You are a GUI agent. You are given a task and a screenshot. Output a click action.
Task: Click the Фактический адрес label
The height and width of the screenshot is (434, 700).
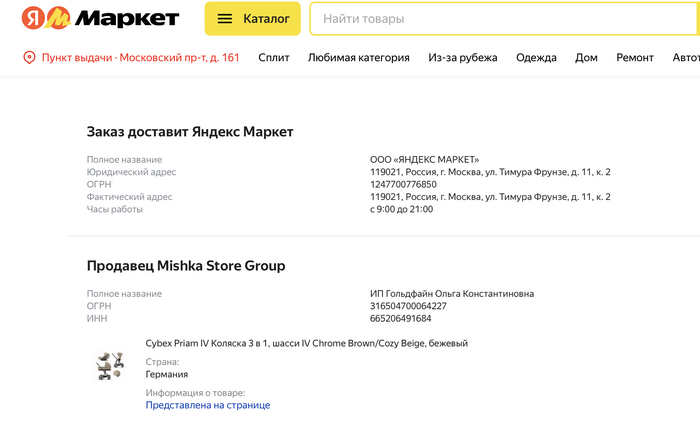pyautogui.click(x=129, y=197)
